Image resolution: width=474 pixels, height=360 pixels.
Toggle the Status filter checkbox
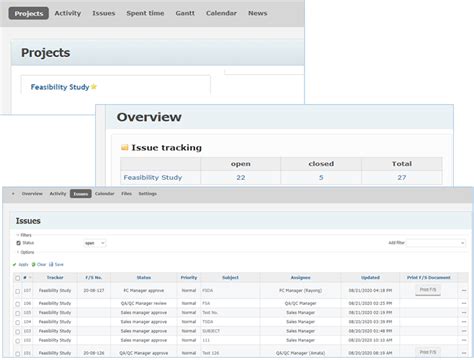(18, 243)
